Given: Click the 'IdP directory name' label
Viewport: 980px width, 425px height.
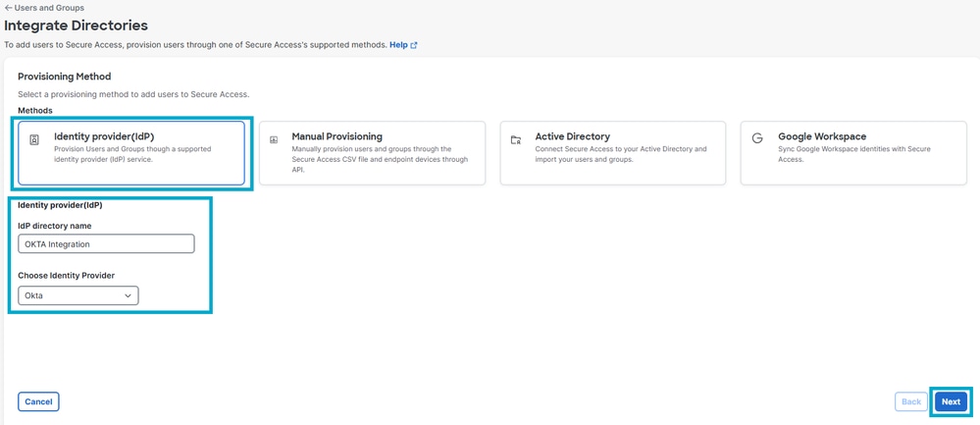Looking at the screenshot, I should tap(56, 226).
